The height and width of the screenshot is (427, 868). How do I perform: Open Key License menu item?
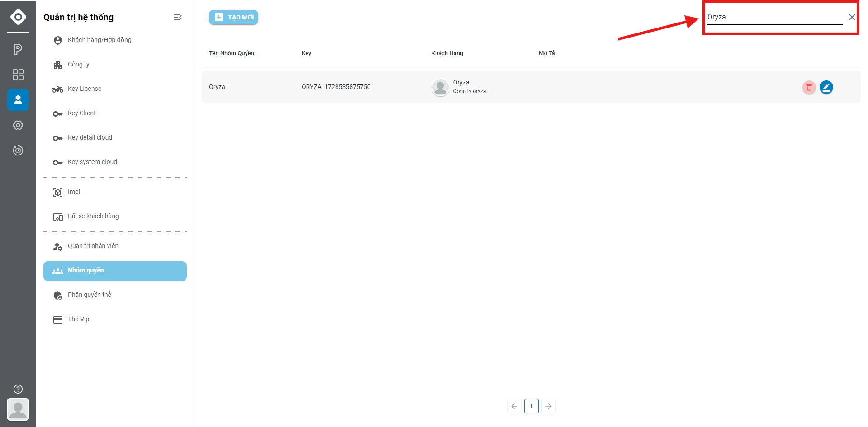tap(115, 89)
